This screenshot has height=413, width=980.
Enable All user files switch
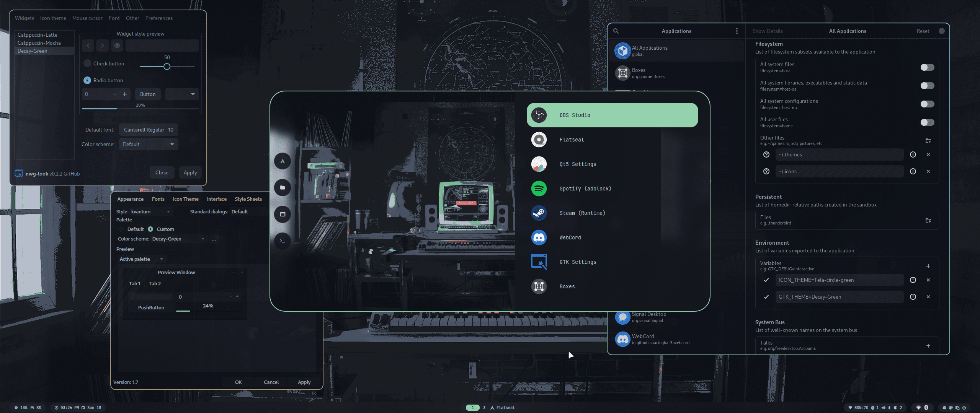pyautogui.click(x=927, y=122)
